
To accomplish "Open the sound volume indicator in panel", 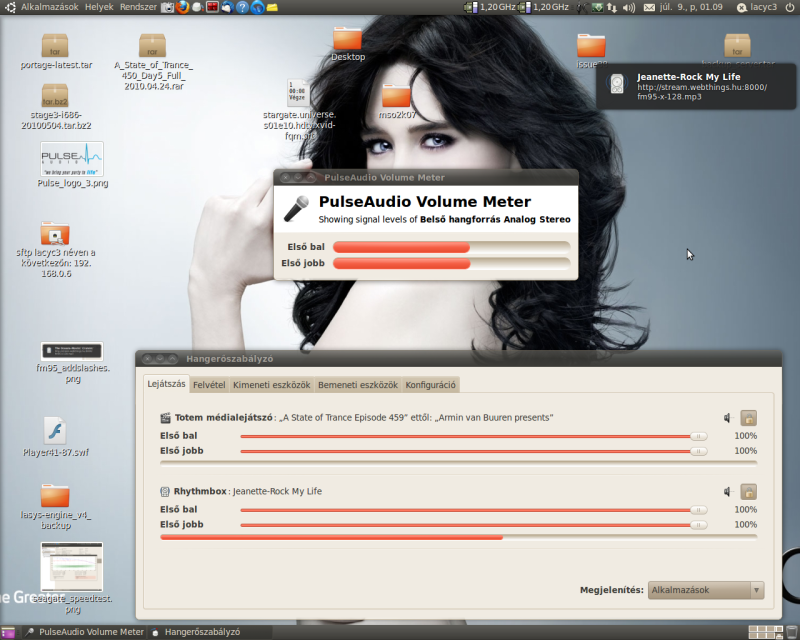I will pos(629,7).
